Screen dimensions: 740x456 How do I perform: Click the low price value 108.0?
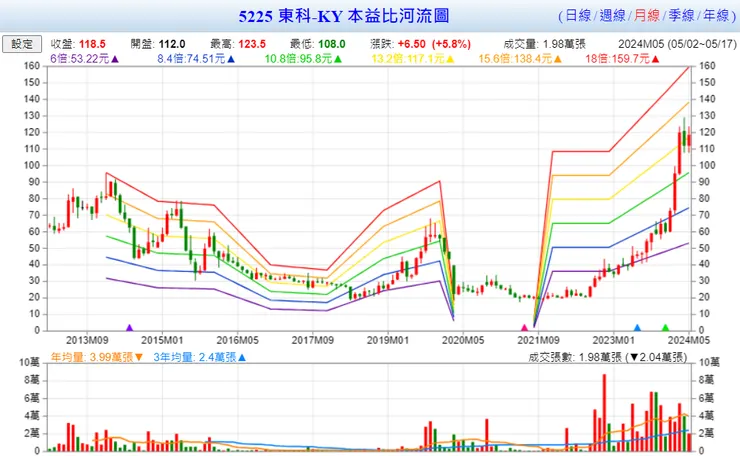coord(332,44)
